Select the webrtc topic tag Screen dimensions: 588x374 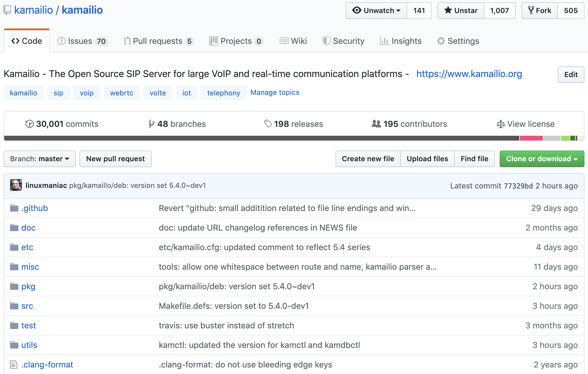122,93
